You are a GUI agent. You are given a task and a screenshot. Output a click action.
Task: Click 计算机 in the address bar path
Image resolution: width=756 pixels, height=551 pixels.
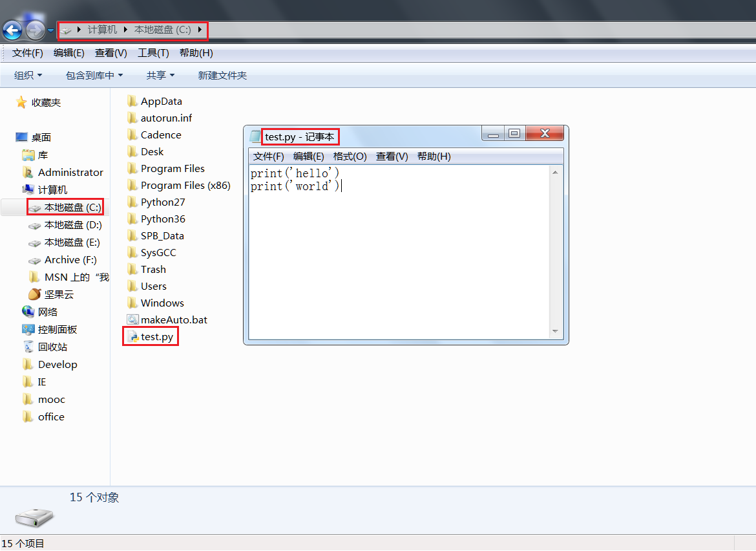(102, 30)
